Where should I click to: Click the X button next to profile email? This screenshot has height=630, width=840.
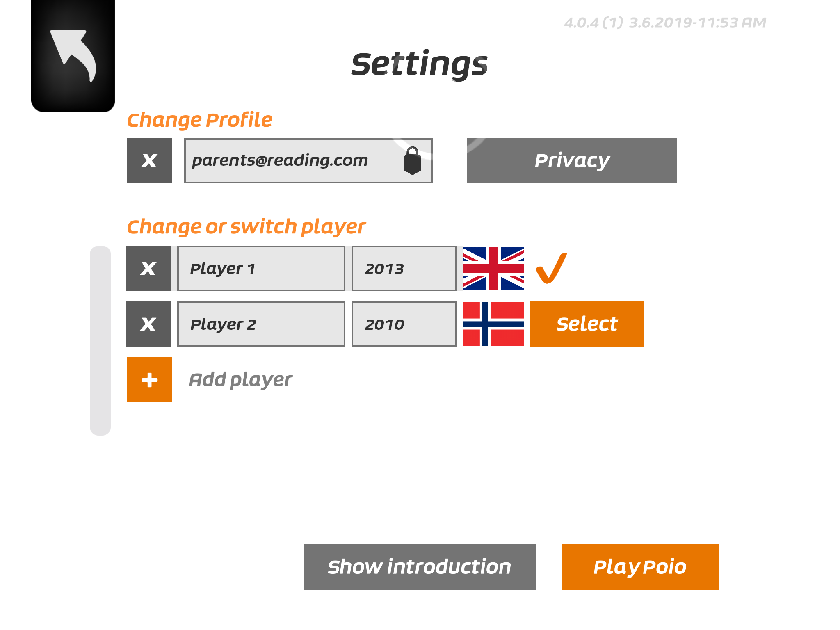click(148, 160)
